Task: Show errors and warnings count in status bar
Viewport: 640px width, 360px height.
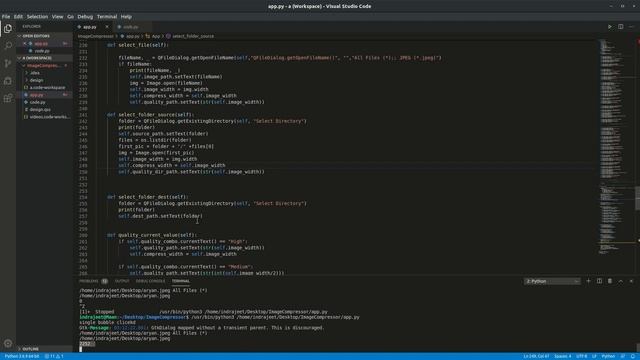Action: coord(54,356)
